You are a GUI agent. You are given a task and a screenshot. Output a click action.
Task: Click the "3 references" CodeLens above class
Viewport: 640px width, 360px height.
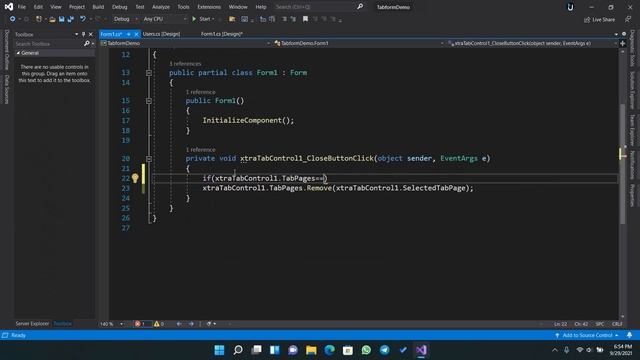click(185, 64)
